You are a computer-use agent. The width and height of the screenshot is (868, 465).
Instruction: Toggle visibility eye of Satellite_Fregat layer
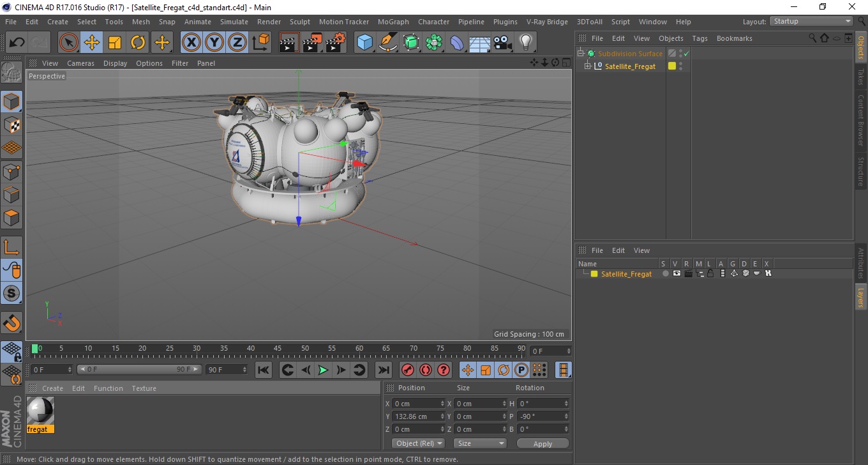pos(677,273)
